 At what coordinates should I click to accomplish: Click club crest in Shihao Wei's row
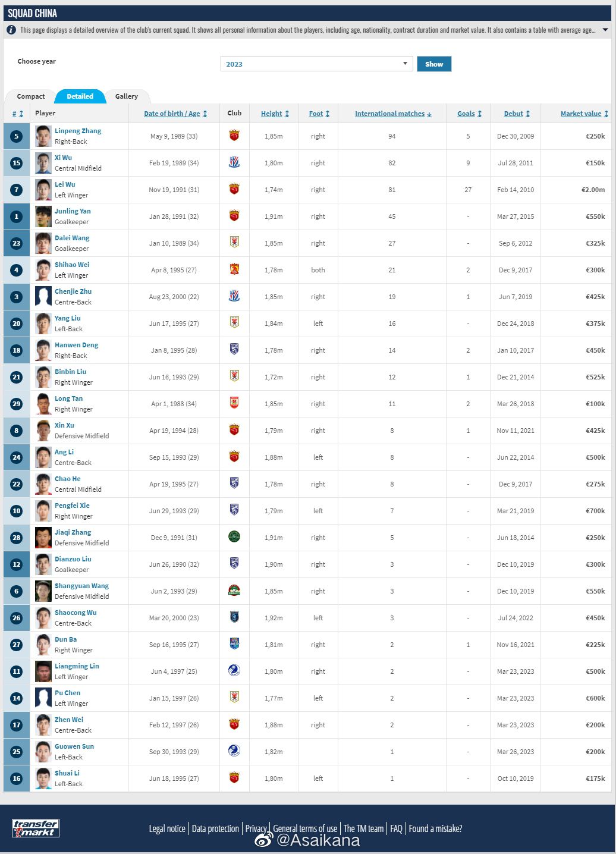click(234, 269)
